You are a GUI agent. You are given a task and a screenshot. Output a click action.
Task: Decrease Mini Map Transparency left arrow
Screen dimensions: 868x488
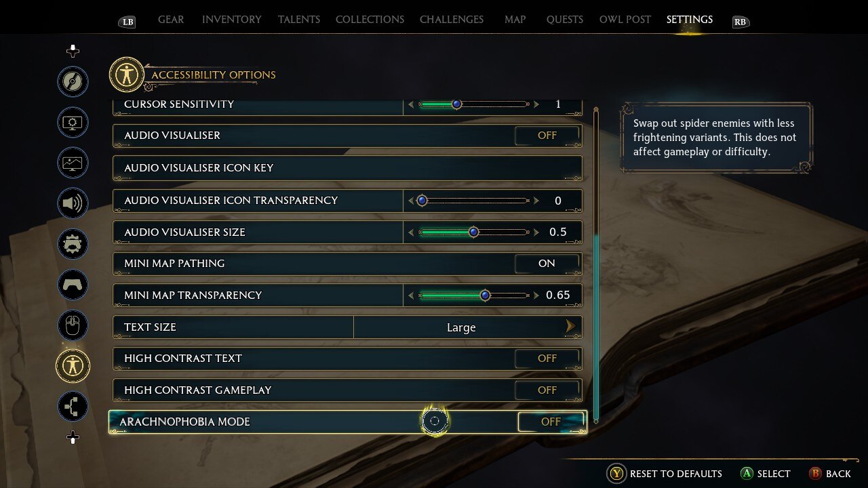coord(411,296)
